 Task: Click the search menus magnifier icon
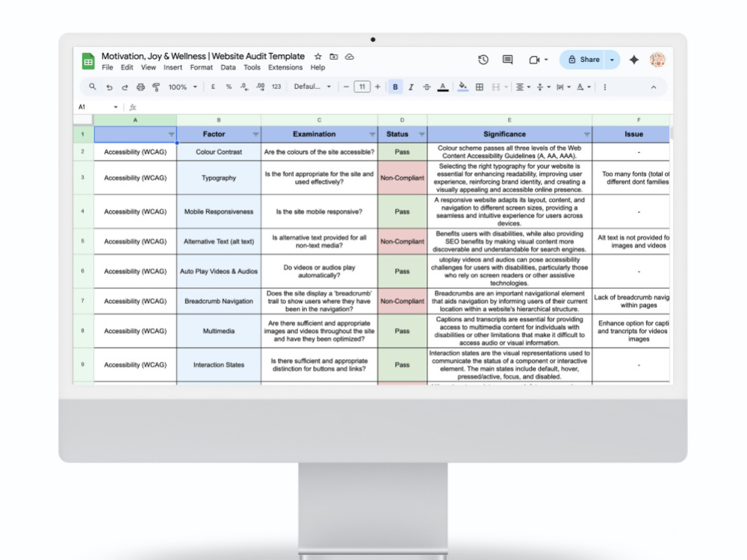[x=93, y=87]
